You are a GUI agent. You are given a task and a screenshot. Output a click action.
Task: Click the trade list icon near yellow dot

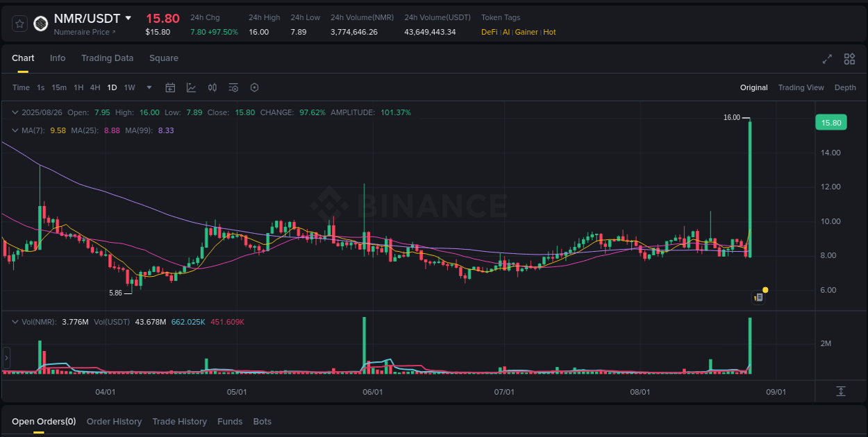pyautogui.click(x=757, y=297)
